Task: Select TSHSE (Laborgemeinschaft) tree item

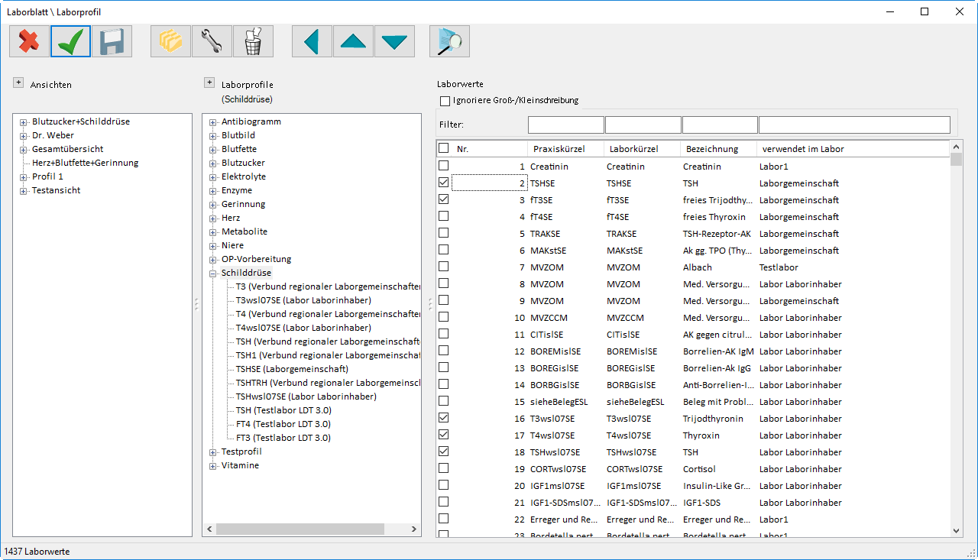Action: click(292, 369)
